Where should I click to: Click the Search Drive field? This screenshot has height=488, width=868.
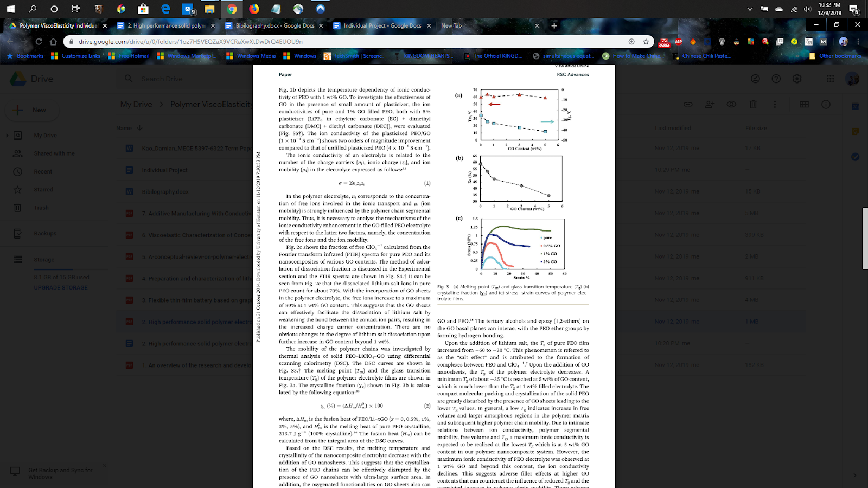tap(162, 79)
